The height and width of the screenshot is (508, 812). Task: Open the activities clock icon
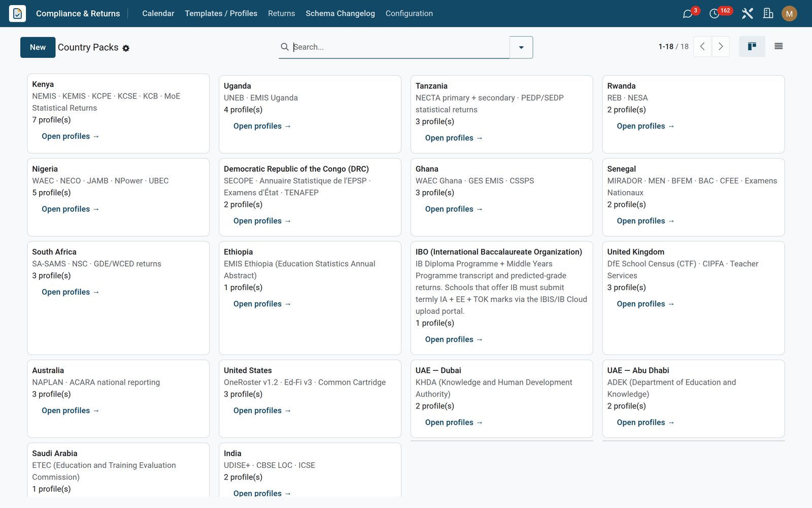click(x=714, y=14)
